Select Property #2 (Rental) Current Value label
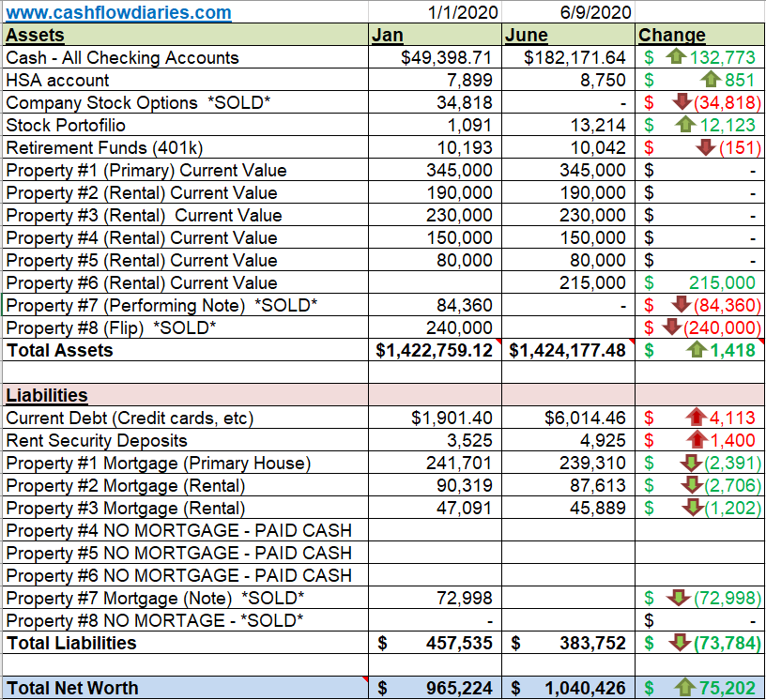The height and width of the screenshot is (700, 766). point(142,193)
